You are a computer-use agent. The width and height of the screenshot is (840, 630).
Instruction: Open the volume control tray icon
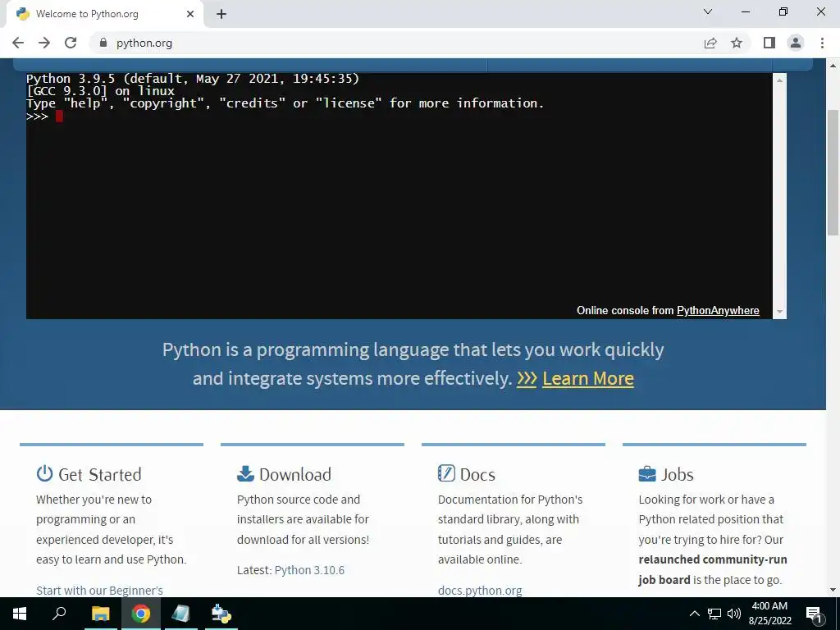(734, 614)
